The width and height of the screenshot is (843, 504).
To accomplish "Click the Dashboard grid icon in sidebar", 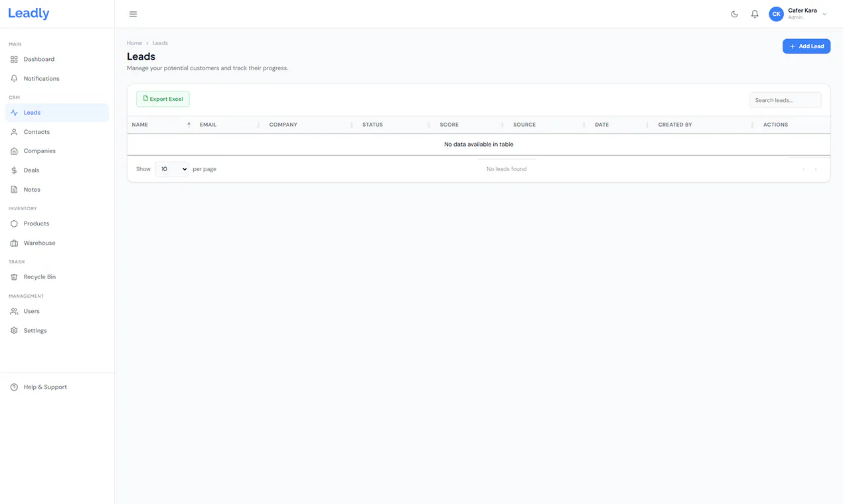I will (x=14, y=60).
